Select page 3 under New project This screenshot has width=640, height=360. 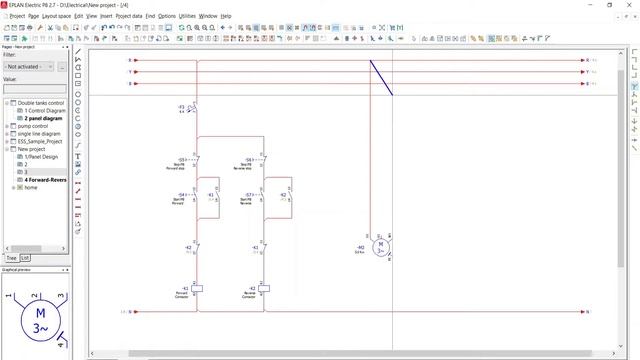(26, 172)
